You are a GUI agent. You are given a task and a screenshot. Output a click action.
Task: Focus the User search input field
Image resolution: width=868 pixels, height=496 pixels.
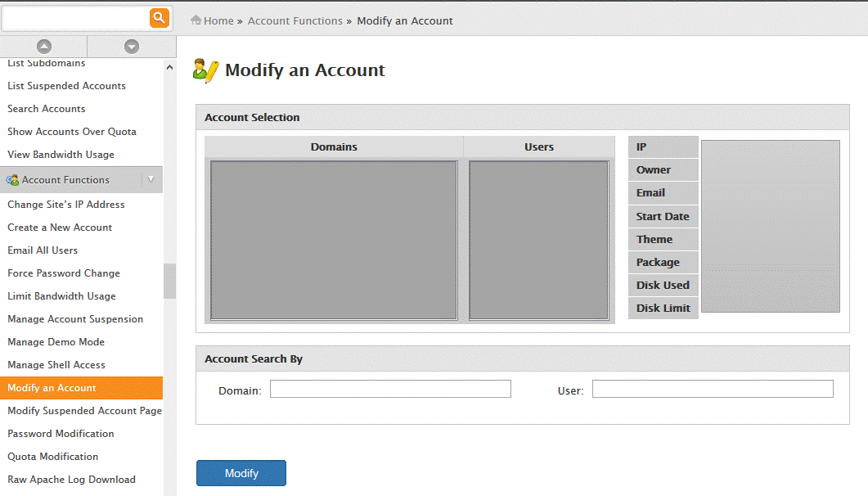tap(712, 389)
